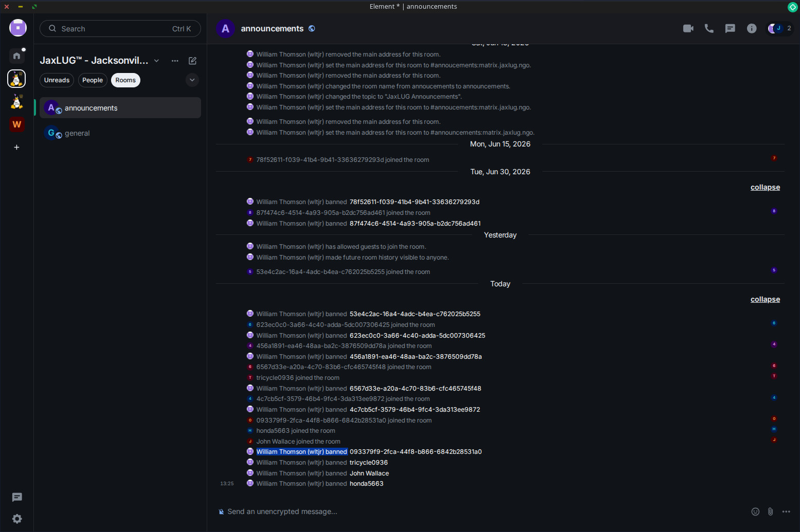Expand JaxLUG space name dropdown
This screenshot has height=532, width=800.
tap(157, 61)
